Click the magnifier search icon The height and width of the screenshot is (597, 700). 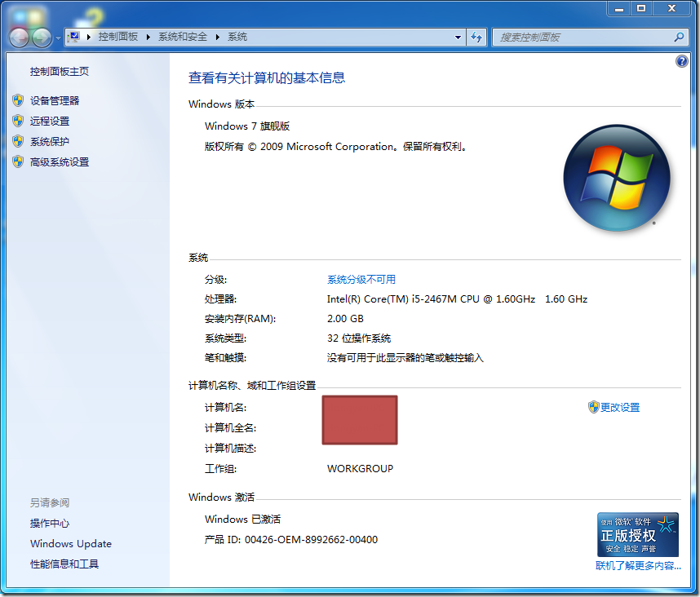coord(679,38)
